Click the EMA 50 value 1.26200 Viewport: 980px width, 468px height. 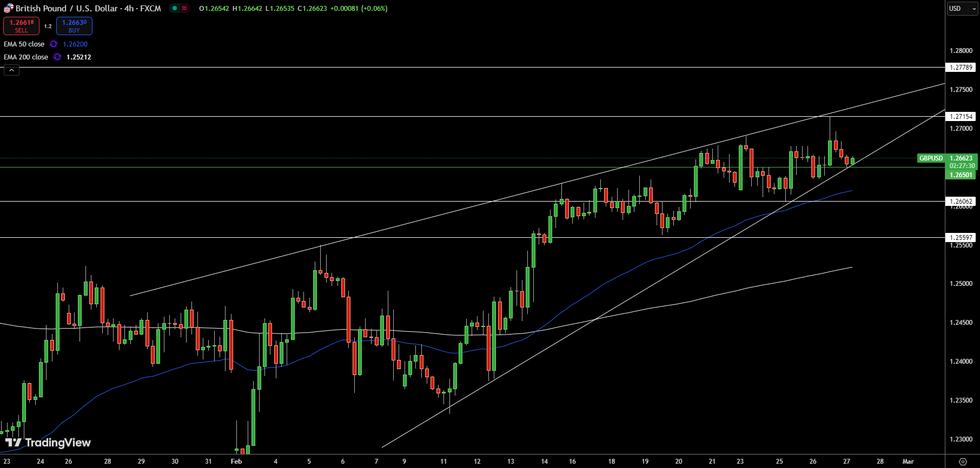point(75,44)
